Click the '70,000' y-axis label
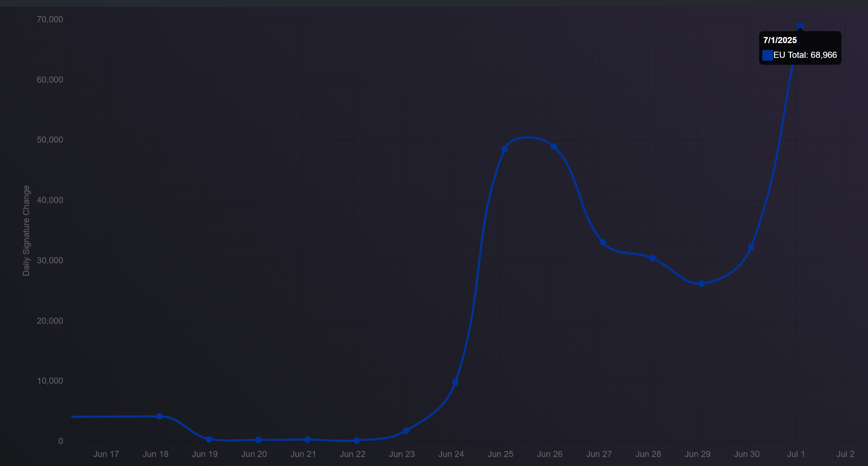 pos(50,19)
